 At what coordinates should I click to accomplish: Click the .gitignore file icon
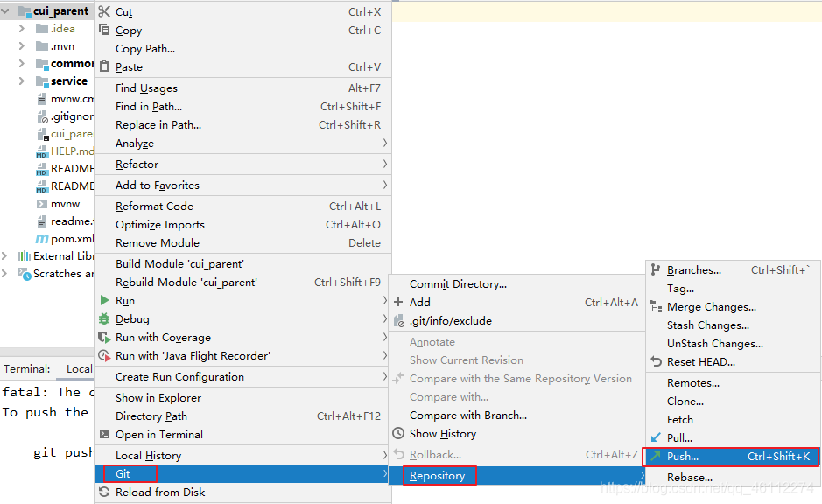43,116
